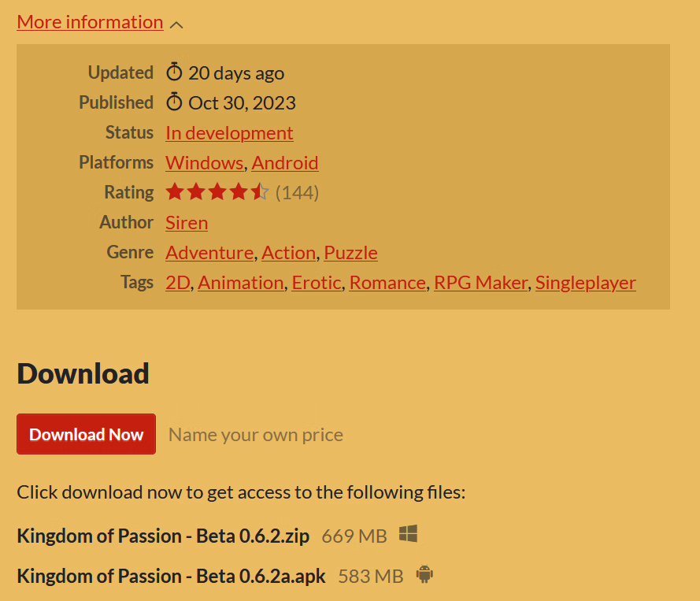Click the Android icon by apk file
Image resolution: width=700 pixels, height=601 pixels.
pos(424,574)
